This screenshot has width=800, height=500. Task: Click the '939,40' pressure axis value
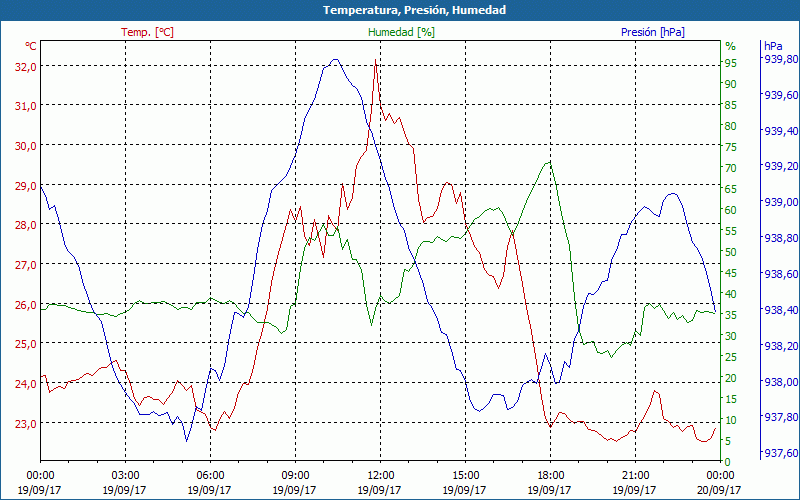780,131
